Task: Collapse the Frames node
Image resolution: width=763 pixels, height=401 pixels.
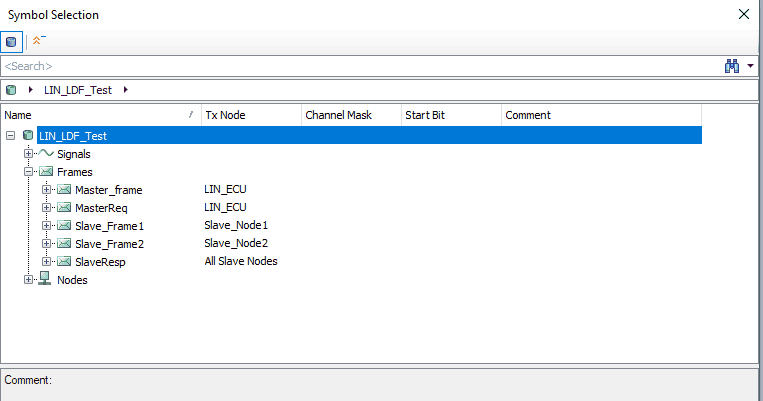Action: (28, 171)
